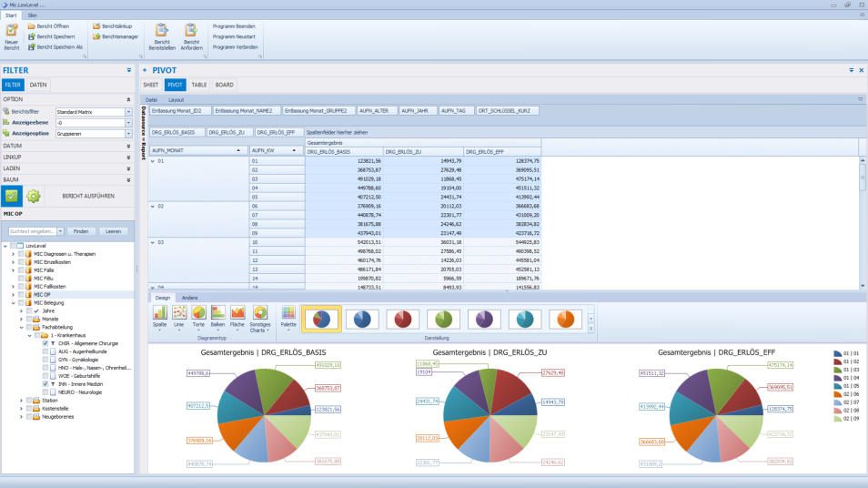This screenshot has width=868, height=488.
Task: Open the Berichtsfilter Standard Matrix dropdown
Action: coord(128,112)
